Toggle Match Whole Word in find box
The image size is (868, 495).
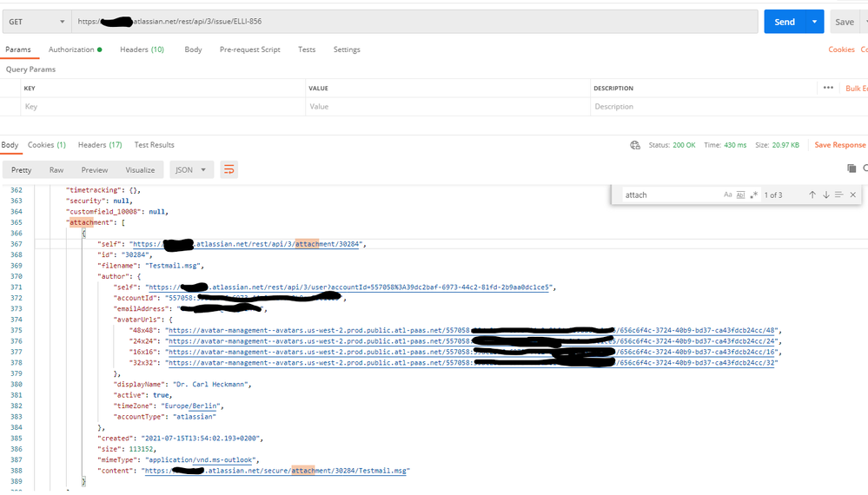point(740,195)
